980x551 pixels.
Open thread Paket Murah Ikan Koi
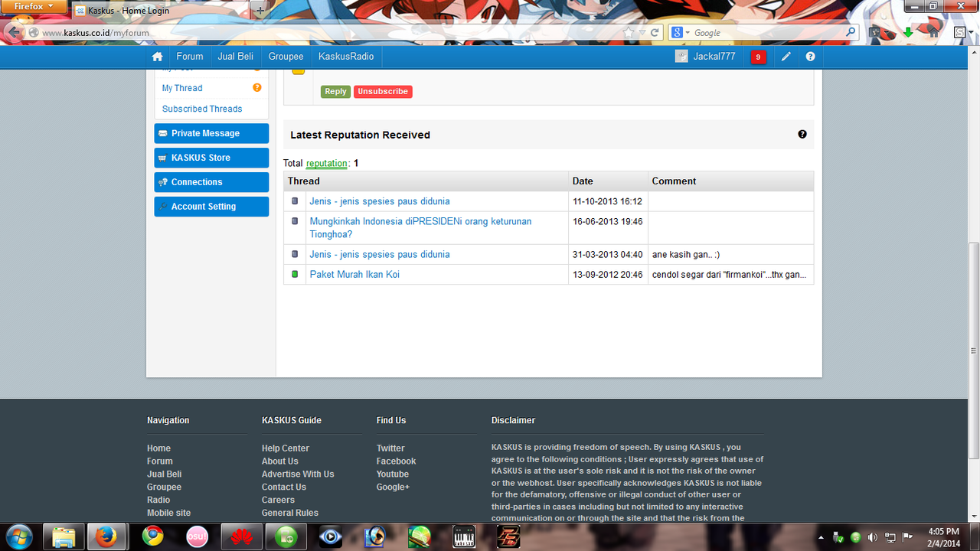click(x=354, y=274)
